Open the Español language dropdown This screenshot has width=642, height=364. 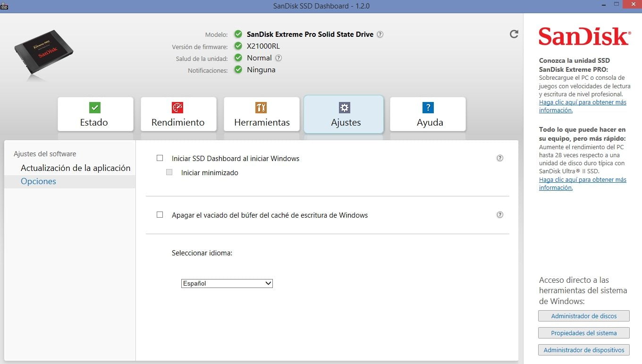click(x=227, y=283)
